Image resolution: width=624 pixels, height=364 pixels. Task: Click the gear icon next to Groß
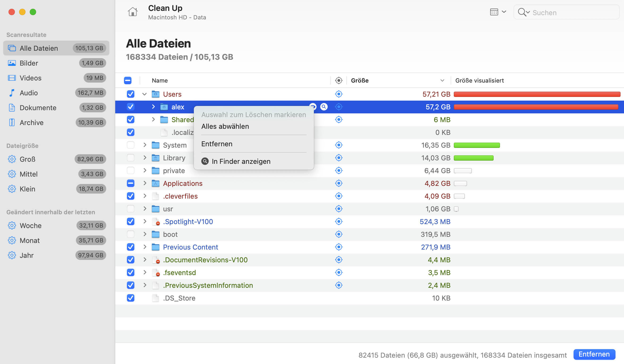12,159
